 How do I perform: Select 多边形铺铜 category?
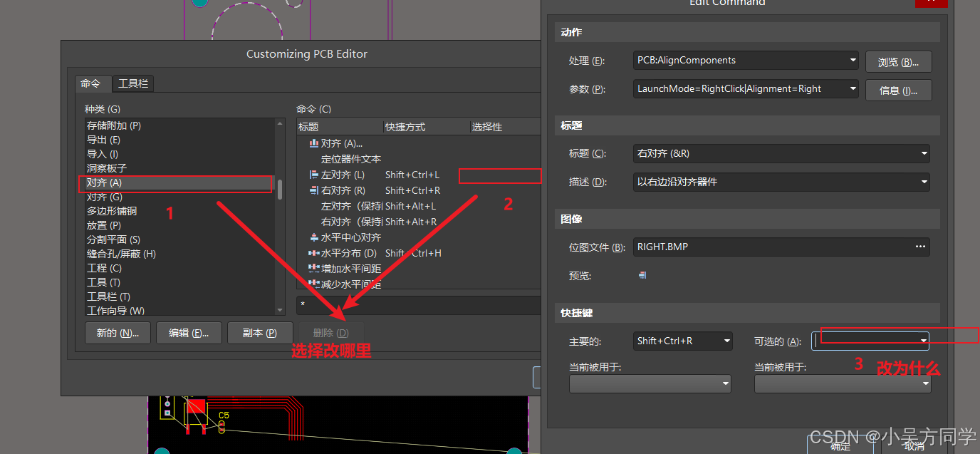pyautogui.click(x=179, y=211)
